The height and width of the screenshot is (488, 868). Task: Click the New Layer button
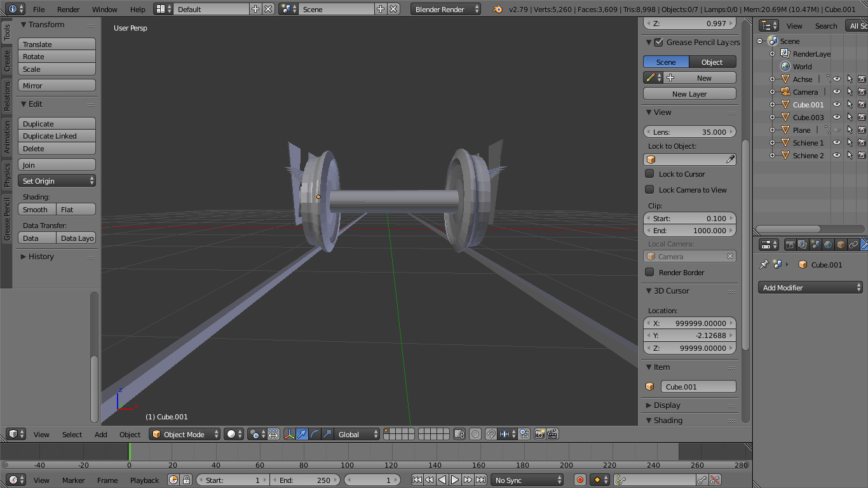click(689, 94)
